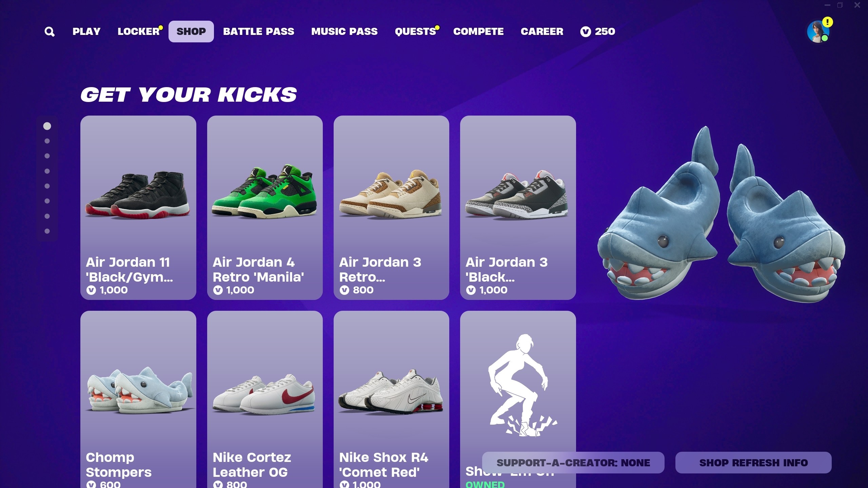
Task: Choose the Nike Cortez Leather OG card
Action: pos(265,399)
